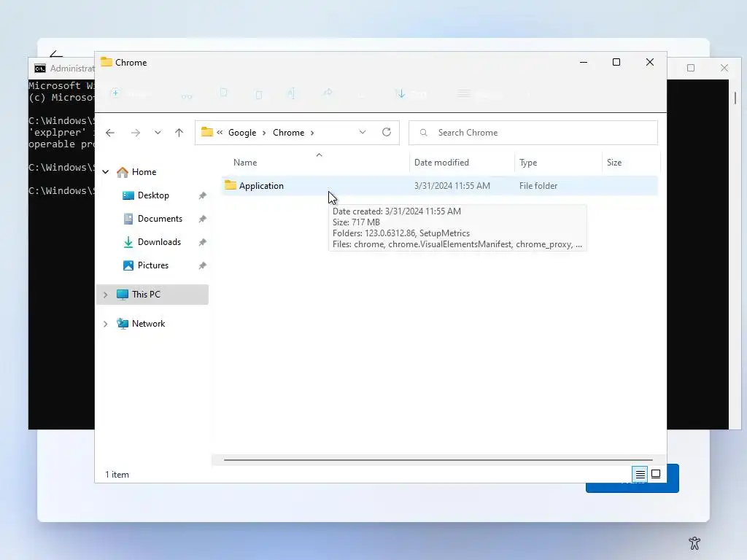The height and width of the screenshot is (560, 747).
Task: Click the This PC monitor icon
Action: click(x=123, y=295)
